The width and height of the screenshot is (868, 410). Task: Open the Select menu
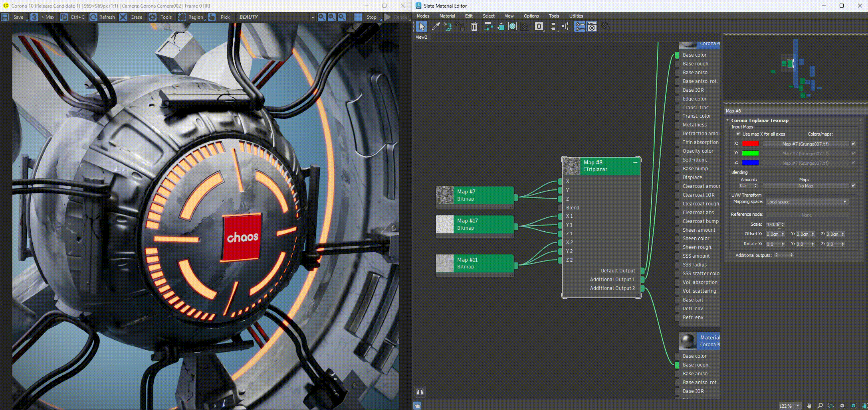488,16
